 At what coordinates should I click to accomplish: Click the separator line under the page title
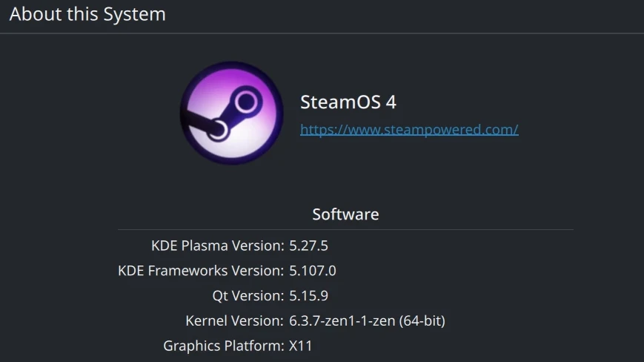(322, 33)
